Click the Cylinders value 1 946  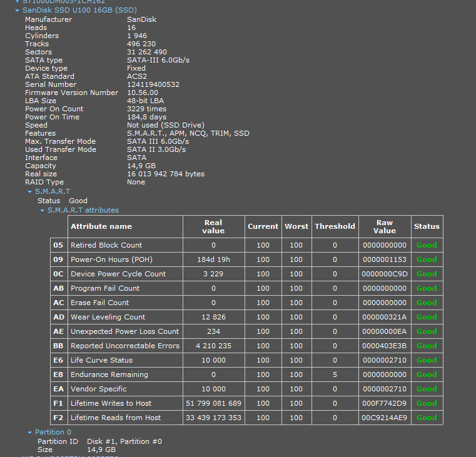(137, 36)
